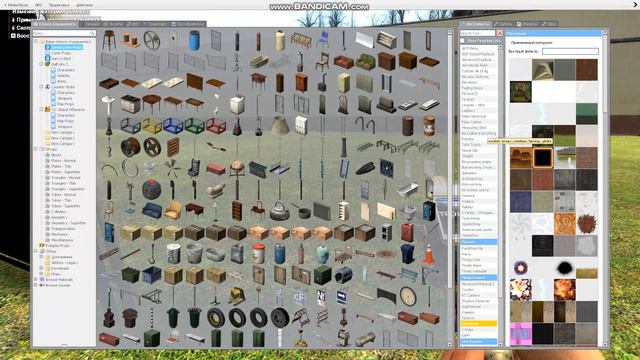The image size is (640, 360).
Task: Select the Keypad - Wire tool
Action: coord(479,105)
